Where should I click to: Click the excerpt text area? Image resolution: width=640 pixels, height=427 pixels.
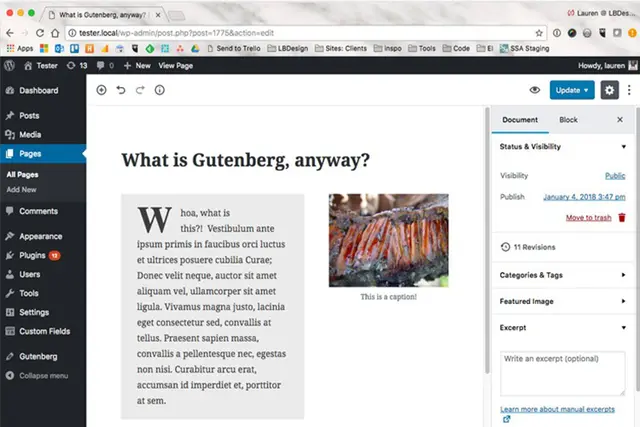point(562,374)
